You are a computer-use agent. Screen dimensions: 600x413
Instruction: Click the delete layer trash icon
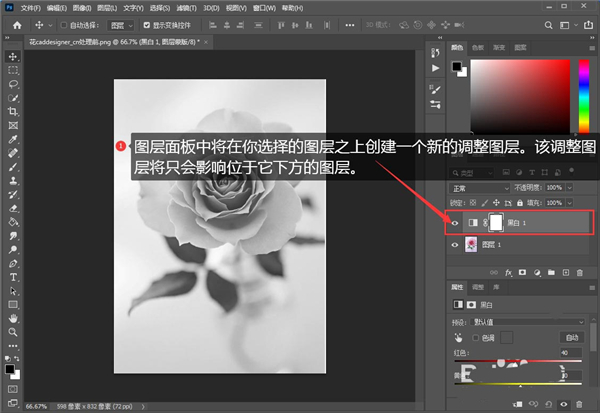580,271
